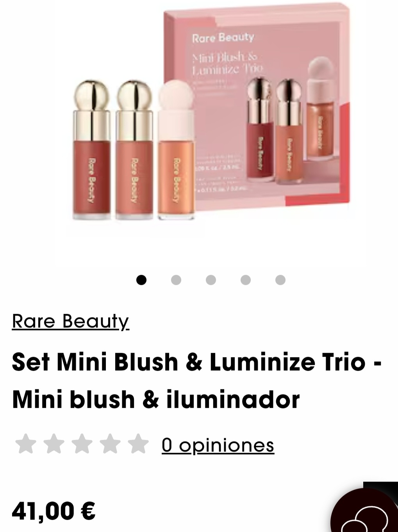This screenshot has height=532, width=398.
Task: Select the second star rating
Action: click(54, 444)
